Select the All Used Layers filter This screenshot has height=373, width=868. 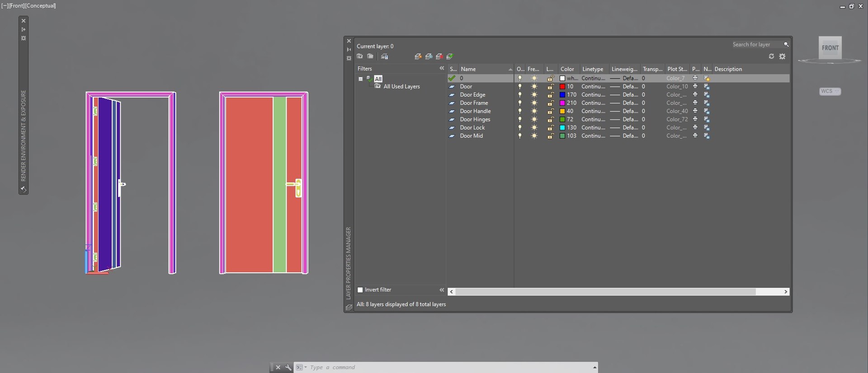click(401, 87)
